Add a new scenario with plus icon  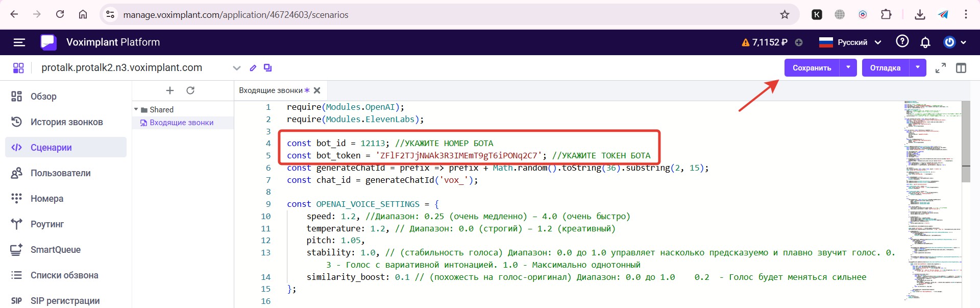170,90
